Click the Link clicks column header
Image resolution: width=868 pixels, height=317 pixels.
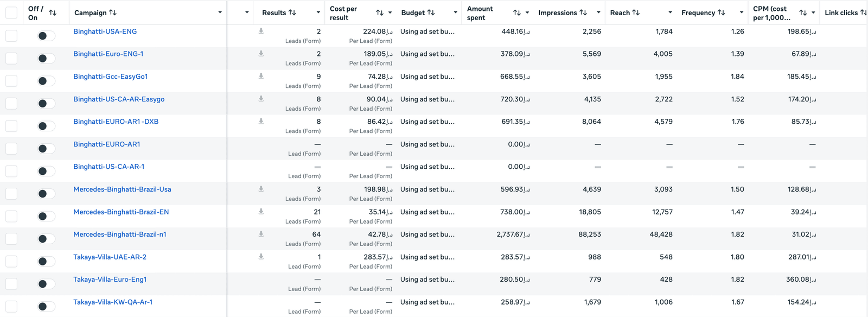tap(841, 12)
